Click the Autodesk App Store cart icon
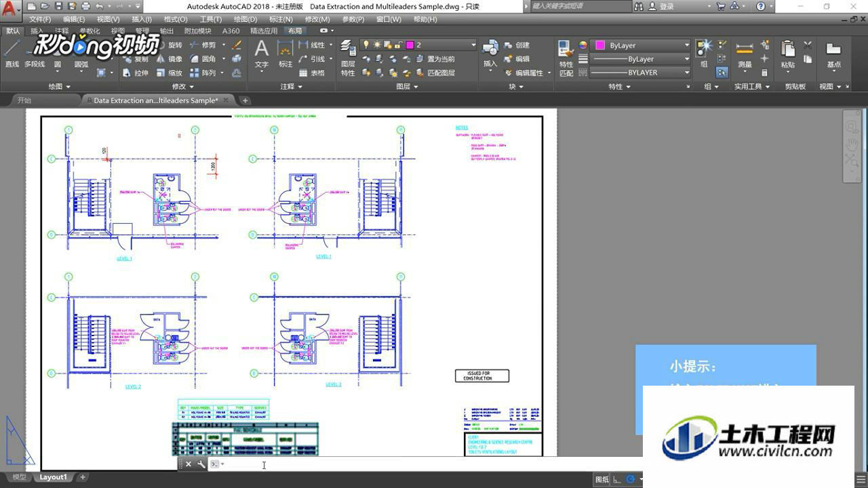This screenshot has width=868, height=488. [x=721, y=6]
